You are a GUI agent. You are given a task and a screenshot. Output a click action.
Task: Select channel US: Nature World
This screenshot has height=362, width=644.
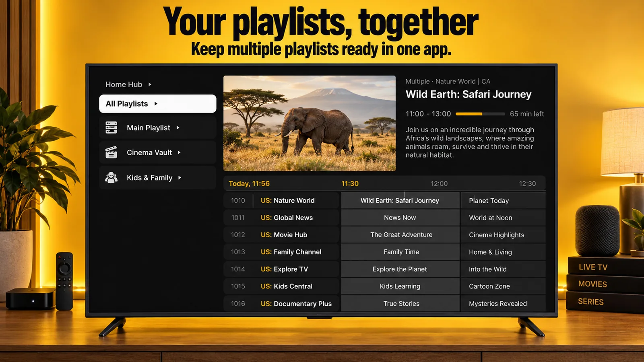click(281, 200)
